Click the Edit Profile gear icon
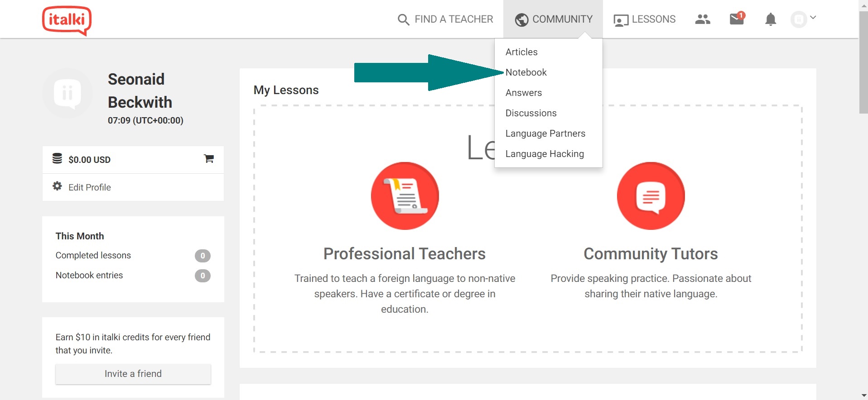868x400 pixels. point(58,186)
